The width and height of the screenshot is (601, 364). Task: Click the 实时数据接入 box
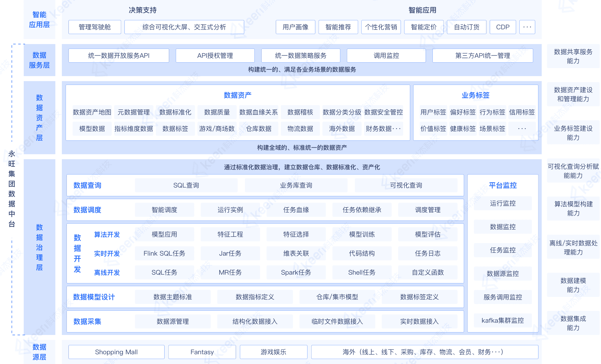[419, 321]
